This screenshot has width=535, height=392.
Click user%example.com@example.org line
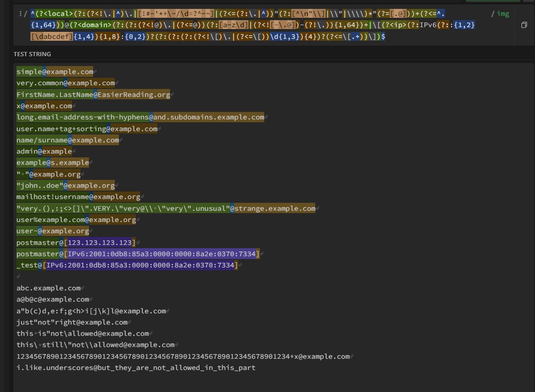point(76,219)
